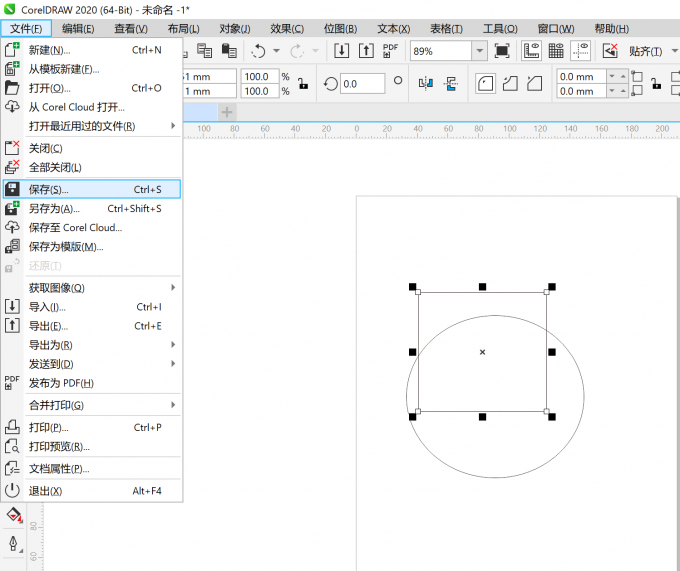Click the full-screen preview icon
Image resolution: width=680 pixels, height=571 pixels.
(502, 50)
